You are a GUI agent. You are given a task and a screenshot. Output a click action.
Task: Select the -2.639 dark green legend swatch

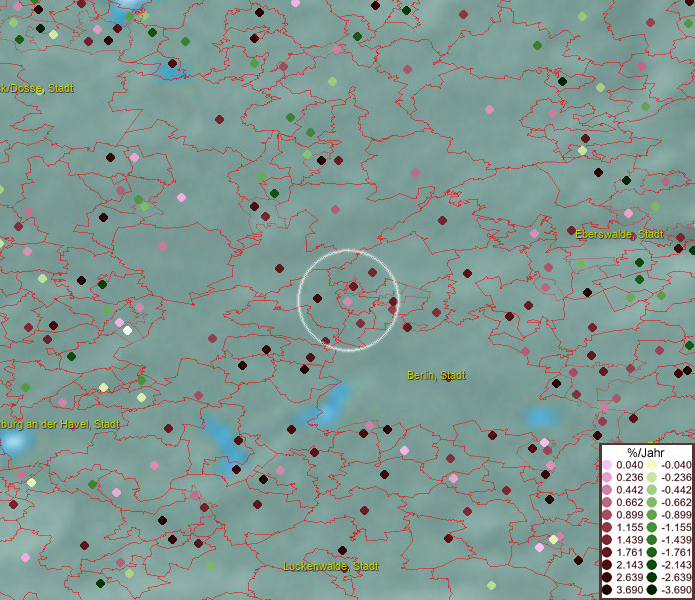coord(652,577)
